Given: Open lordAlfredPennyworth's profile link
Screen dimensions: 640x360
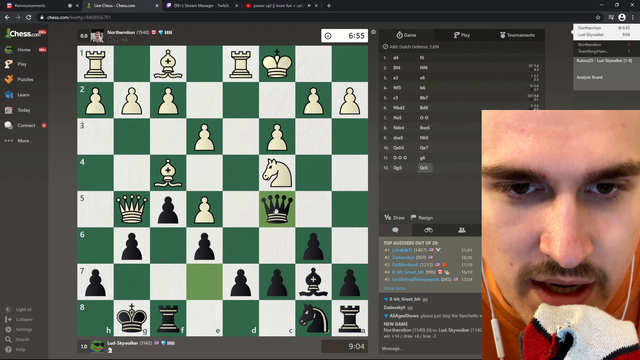Looking at the screenshot, I should 416,280.
